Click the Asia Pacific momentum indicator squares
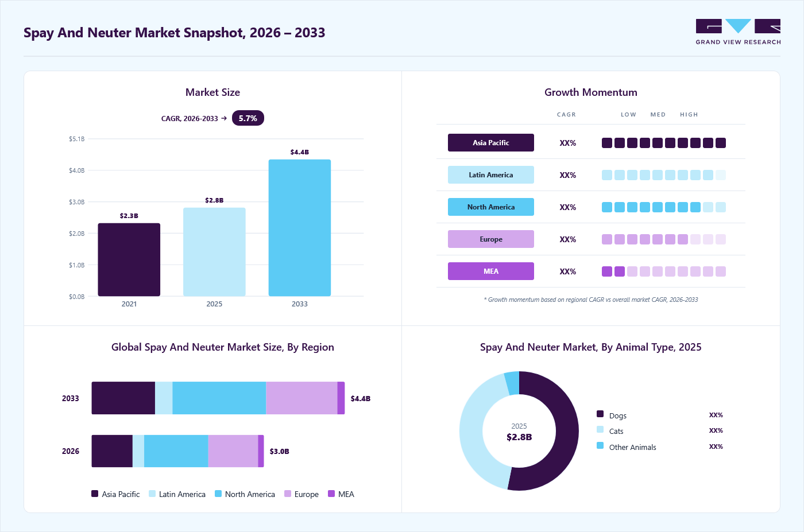804x532 pixels. 664,143
